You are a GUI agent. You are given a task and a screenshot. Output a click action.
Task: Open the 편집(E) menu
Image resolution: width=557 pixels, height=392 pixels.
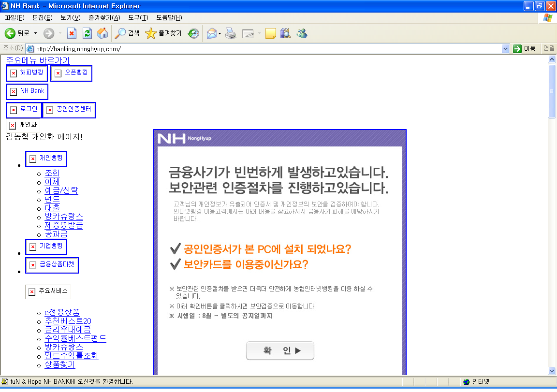(42, 17)
